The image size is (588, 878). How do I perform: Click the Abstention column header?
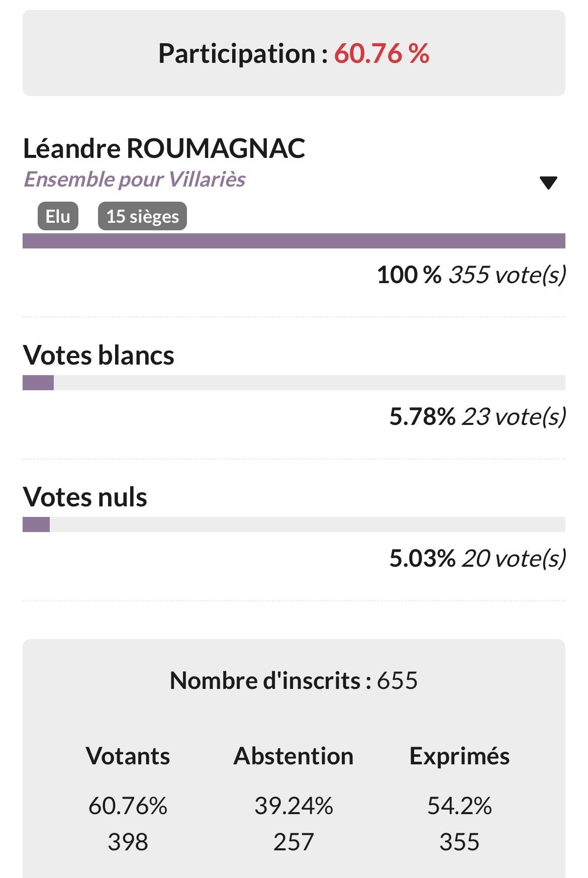pos(293,756)
